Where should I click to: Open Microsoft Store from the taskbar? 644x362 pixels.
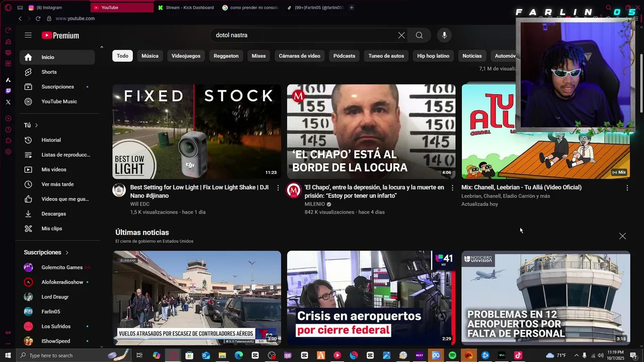pyautogui.click(x=189, y=355)
